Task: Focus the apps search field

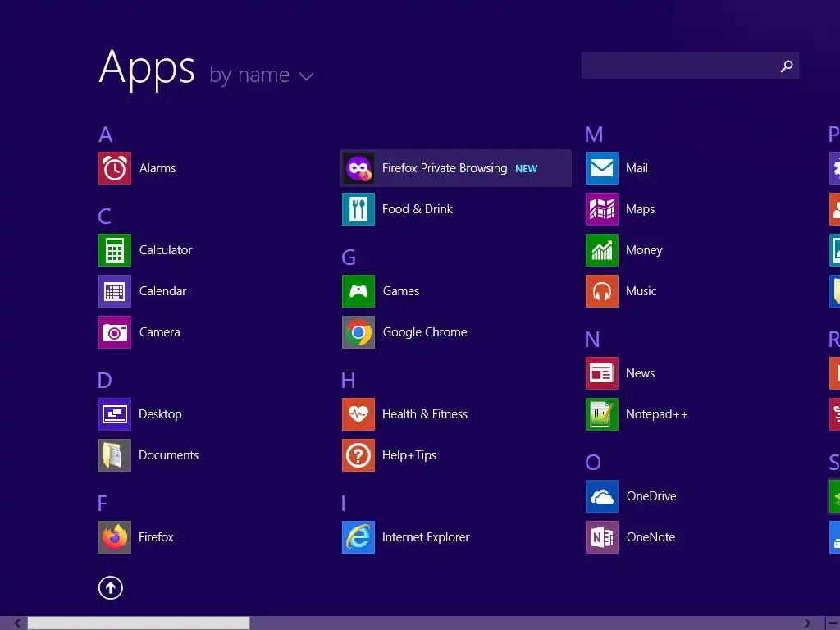Action: tap(690, 66)
